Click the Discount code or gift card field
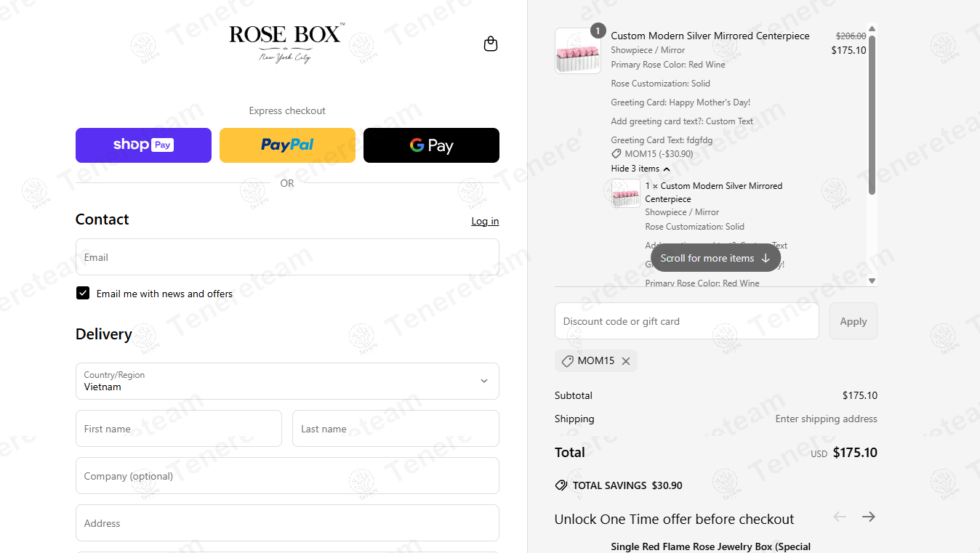This screenshot has height=553, width=980. (686, 321)
